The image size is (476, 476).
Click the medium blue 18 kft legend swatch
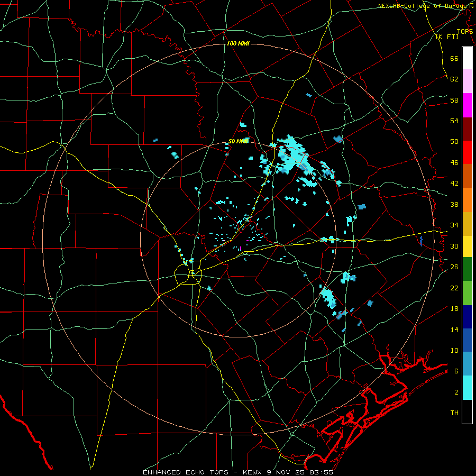[467, 340]
